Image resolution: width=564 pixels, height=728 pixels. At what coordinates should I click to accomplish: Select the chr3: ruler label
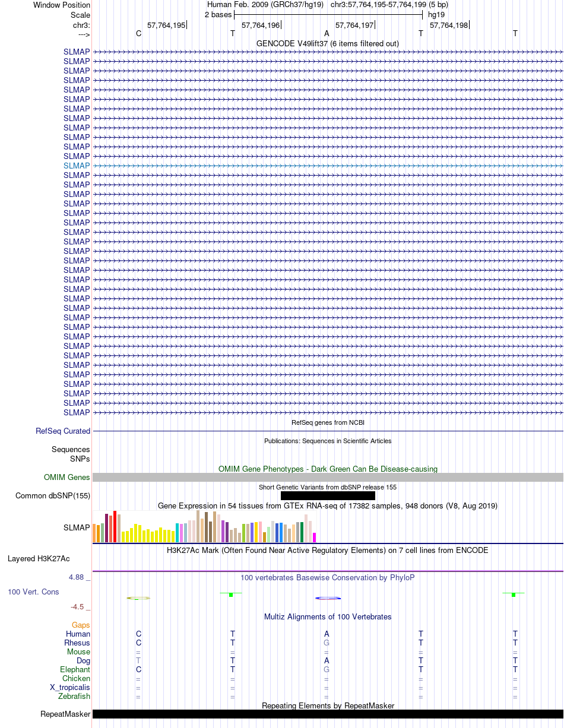[81, 26]
